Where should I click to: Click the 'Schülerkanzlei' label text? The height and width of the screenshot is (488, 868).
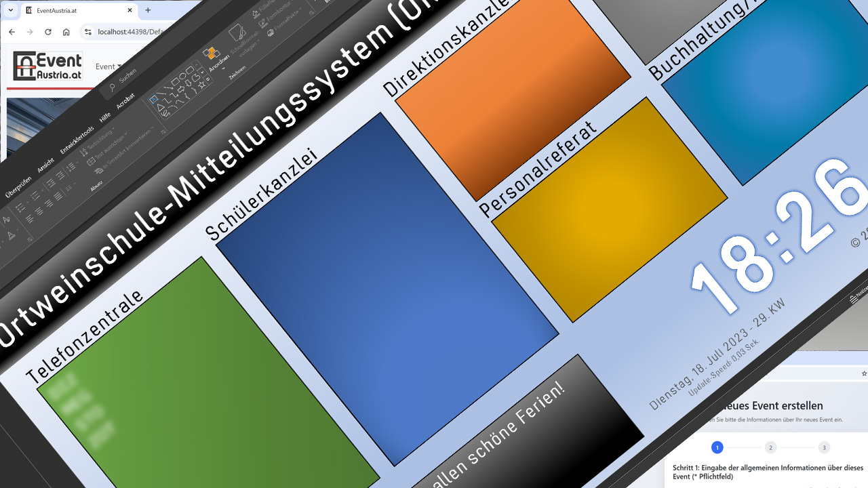point(261,195)
